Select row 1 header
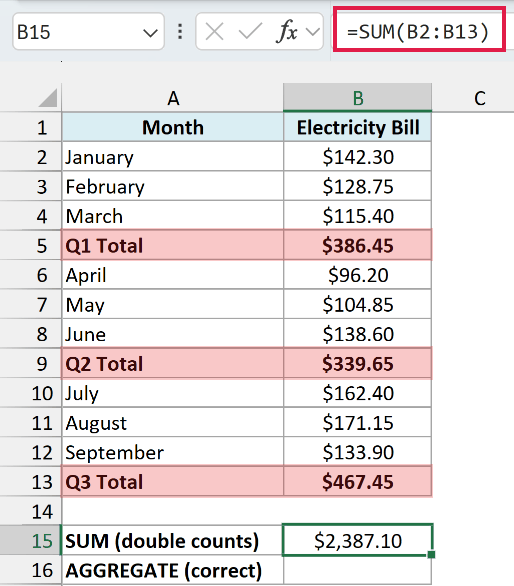 click(31, 127)
